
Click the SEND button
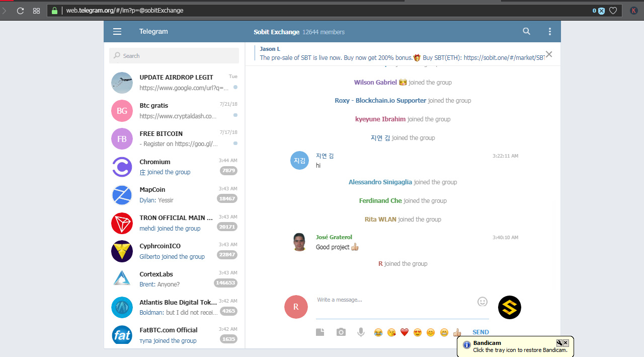coord(480,332)
